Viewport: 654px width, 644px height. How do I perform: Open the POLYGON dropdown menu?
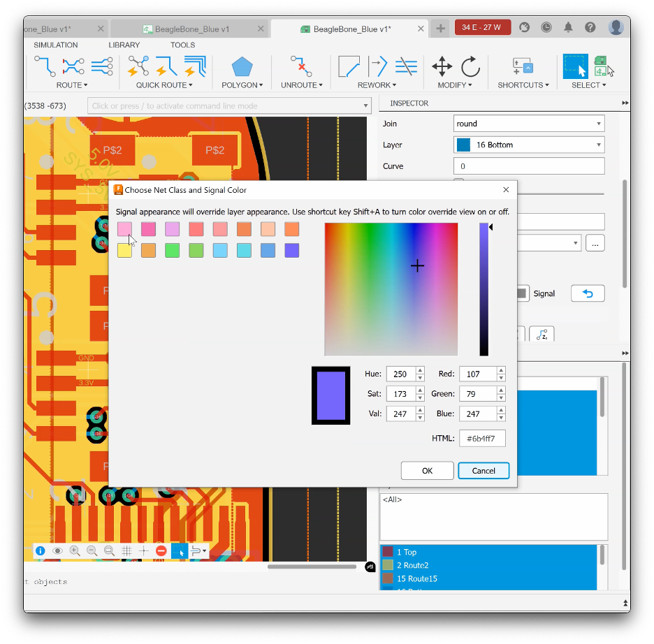(x=242, y=85)
